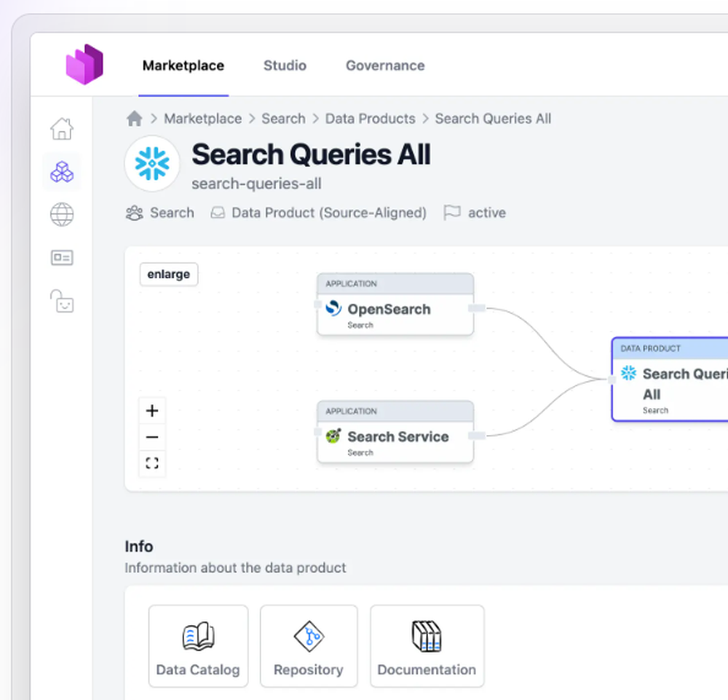
Task: Open the unlocked padlock access sidebar icon
Action: coord(62,301)
